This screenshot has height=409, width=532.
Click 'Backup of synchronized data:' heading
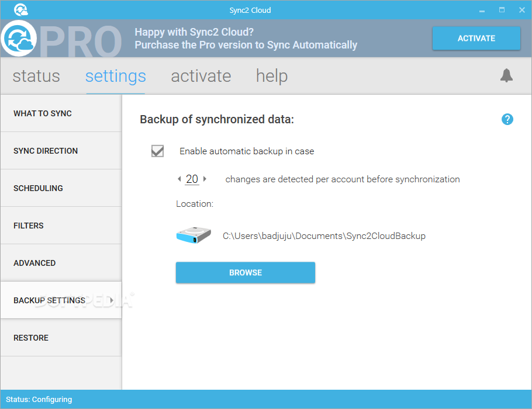[217, 119]
